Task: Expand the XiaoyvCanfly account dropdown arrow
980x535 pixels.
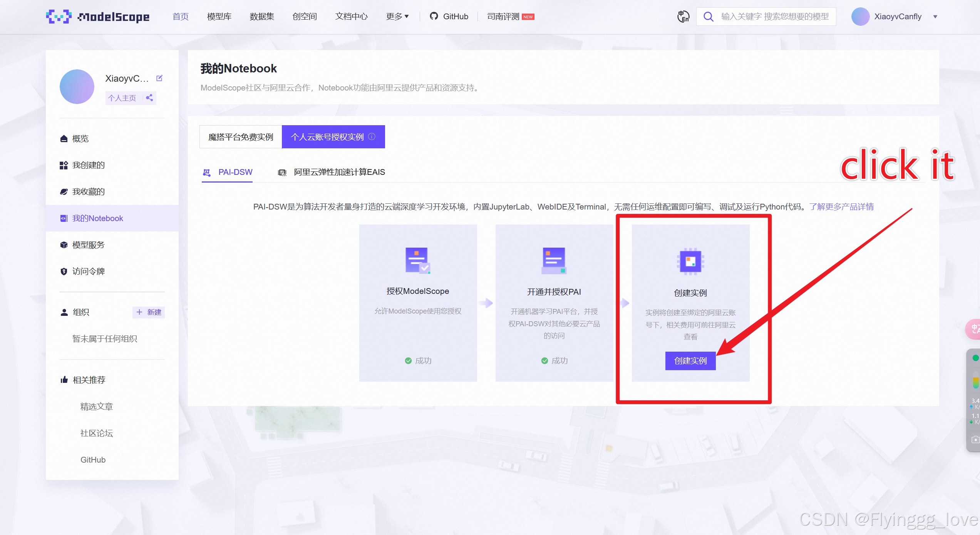Action: coord(935,17)
